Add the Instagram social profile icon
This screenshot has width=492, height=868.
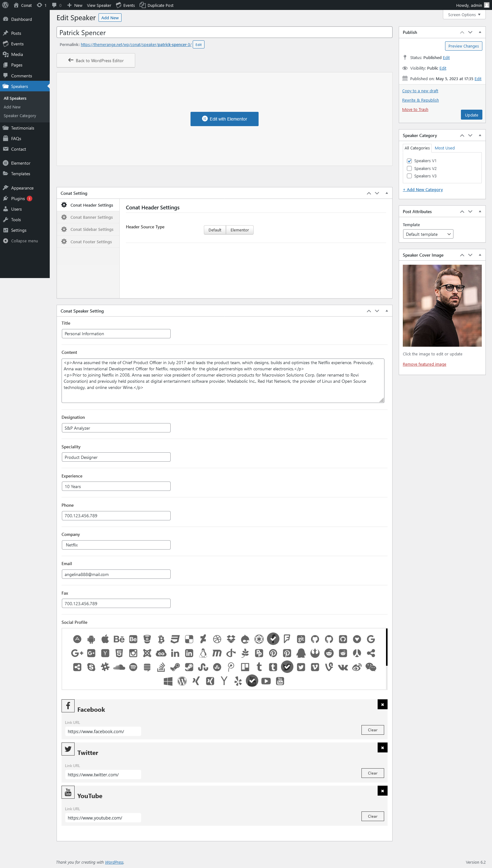pos(133,653)
